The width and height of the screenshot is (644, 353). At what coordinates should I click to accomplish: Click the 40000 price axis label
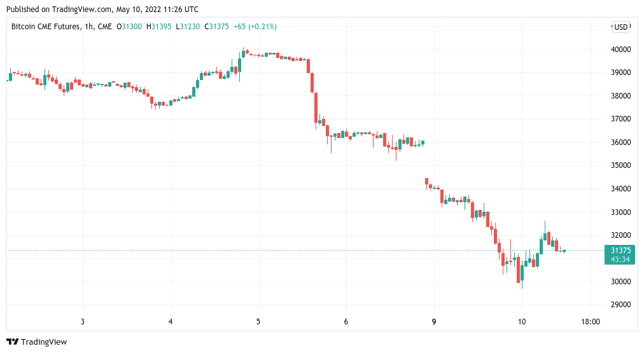(x=620, y=49)
